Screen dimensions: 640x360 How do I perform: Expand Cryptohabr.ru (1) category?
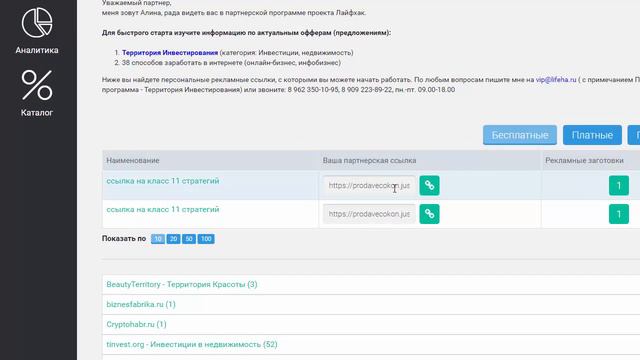point(136,324)
